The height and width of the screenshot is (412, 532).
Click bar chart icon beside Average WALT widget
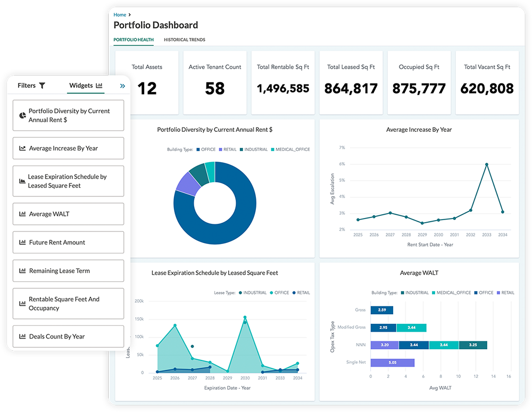tap(22, 214)
